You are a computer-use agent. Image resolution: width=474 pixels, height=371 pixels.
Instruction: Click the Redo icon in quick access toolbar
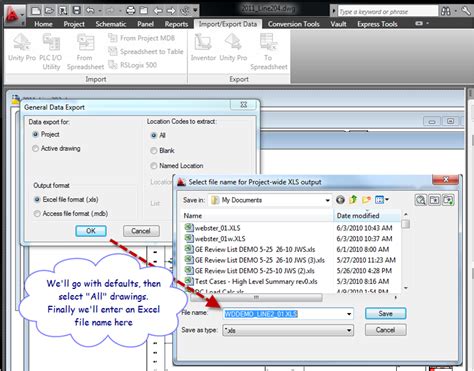[110, 10]
